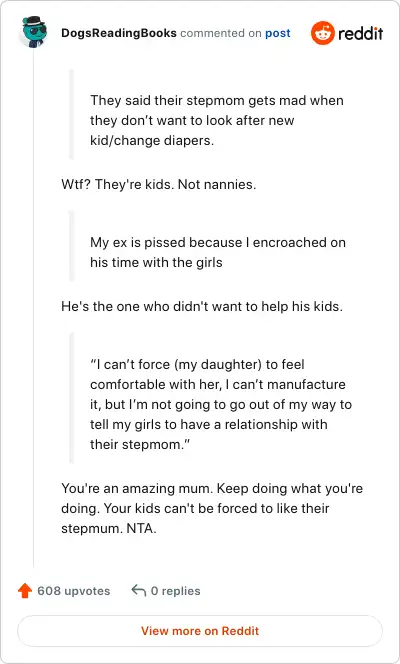Click the line "He's the one who didn't want"
Viewport: 400px width, 664px height.
(x=202, y=306)
